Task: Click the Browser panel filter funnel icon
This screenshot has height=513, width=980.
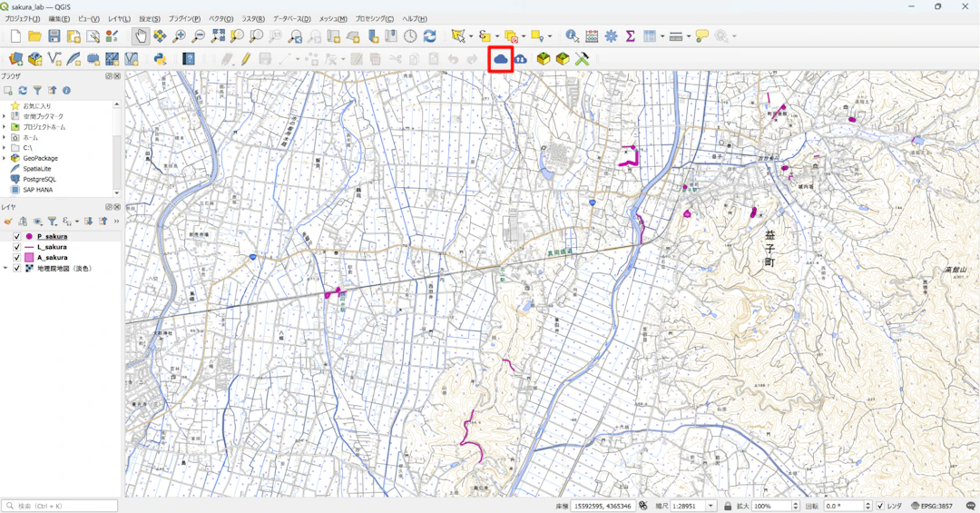Action: coord(37,91)
